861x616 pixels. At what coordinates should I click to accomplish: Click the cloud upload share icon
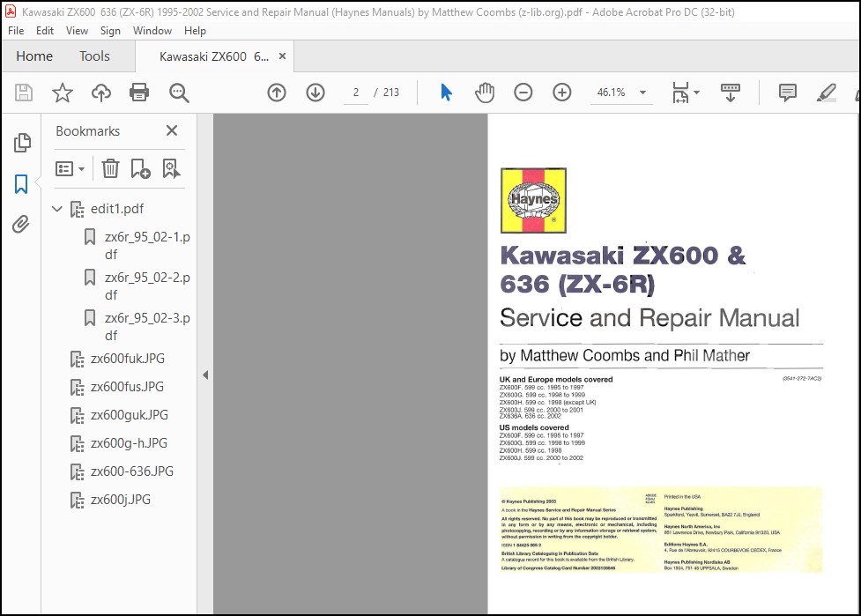(x=101, y=93)
